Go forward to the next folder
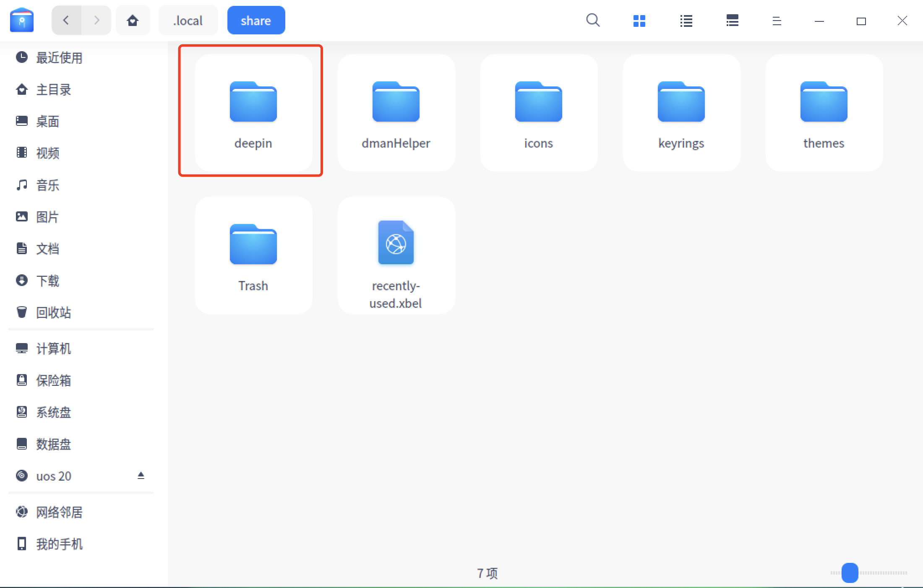923x588 pixels. pyautogui.click(x=96, y=20)
